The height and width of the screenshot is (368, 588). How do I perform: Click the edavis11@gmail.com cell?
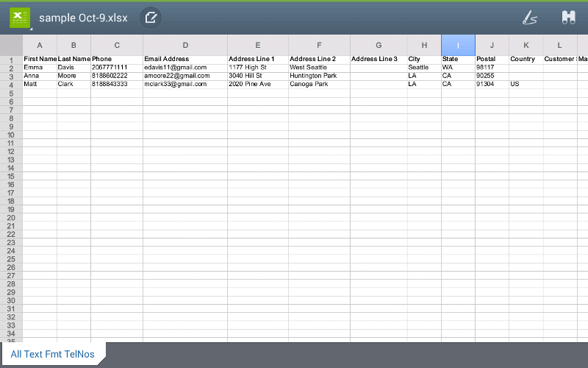185,68
